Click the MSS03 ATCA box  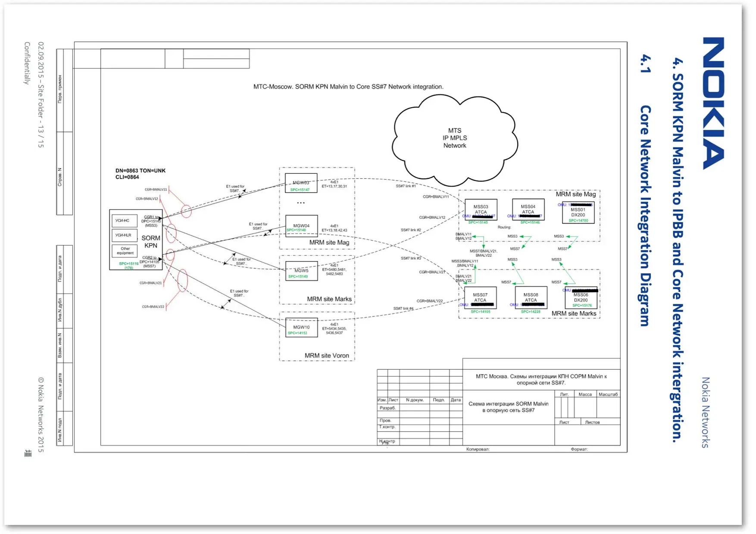click(x=481, y=210)
